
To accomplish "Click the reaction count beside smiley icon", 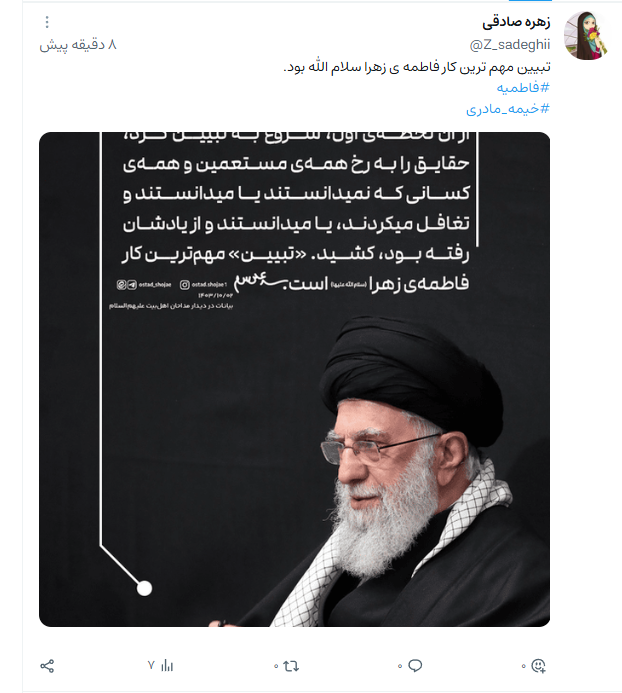I will (x=523, y=666).
